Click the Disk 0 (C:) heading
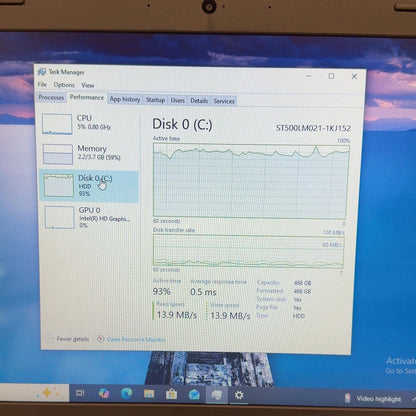 (x=182, y=125)
